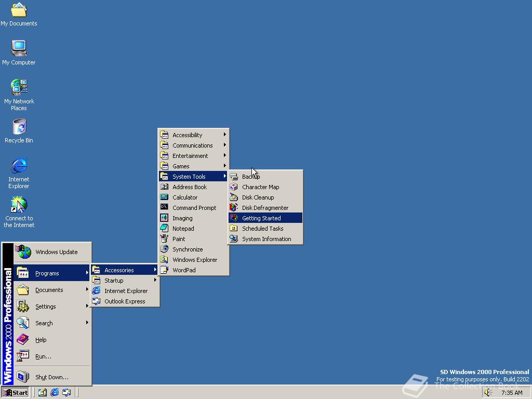Launch Internet Explorer from quick launch bar
Screen dimensions: 532x399
54,393
